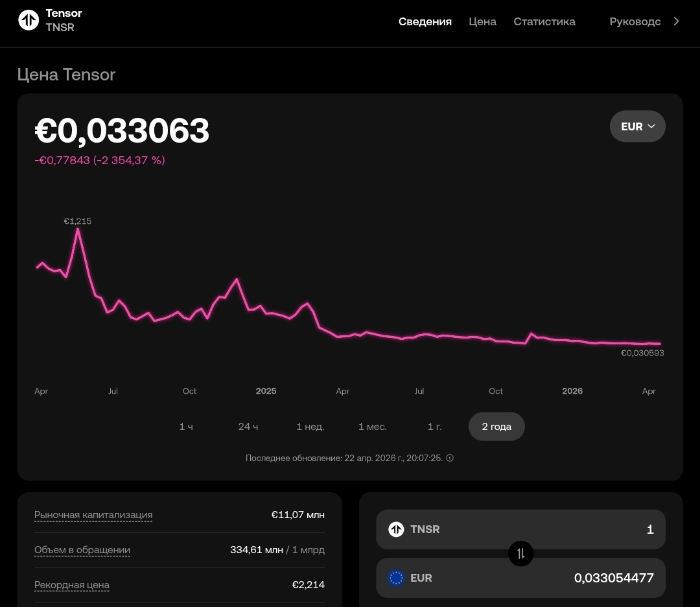Open the Сведения tab
Viewport: 700px width, 607px height.
[425, 21]
